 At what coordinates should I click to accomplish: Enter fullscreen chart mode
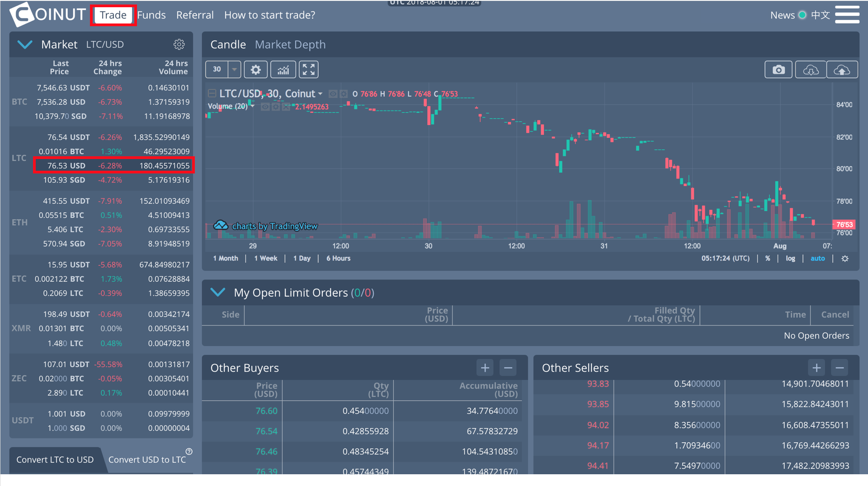309,70
